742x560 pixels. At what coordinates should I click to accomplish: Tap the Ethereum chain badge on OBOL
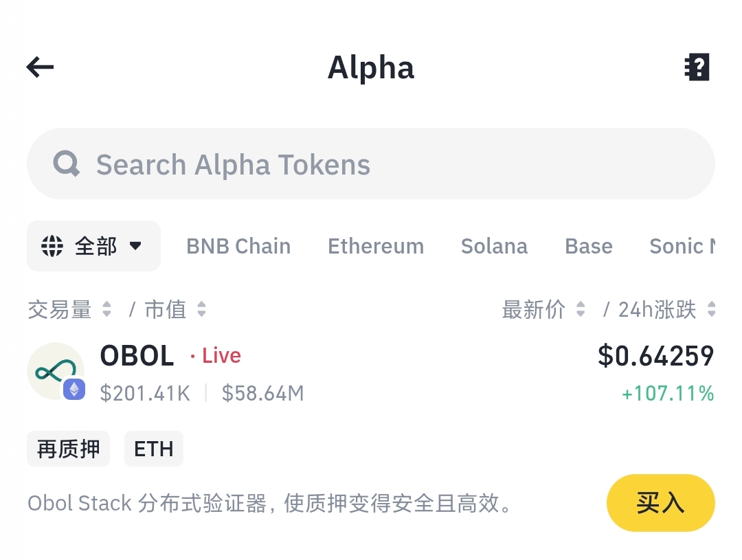[74, 389]
